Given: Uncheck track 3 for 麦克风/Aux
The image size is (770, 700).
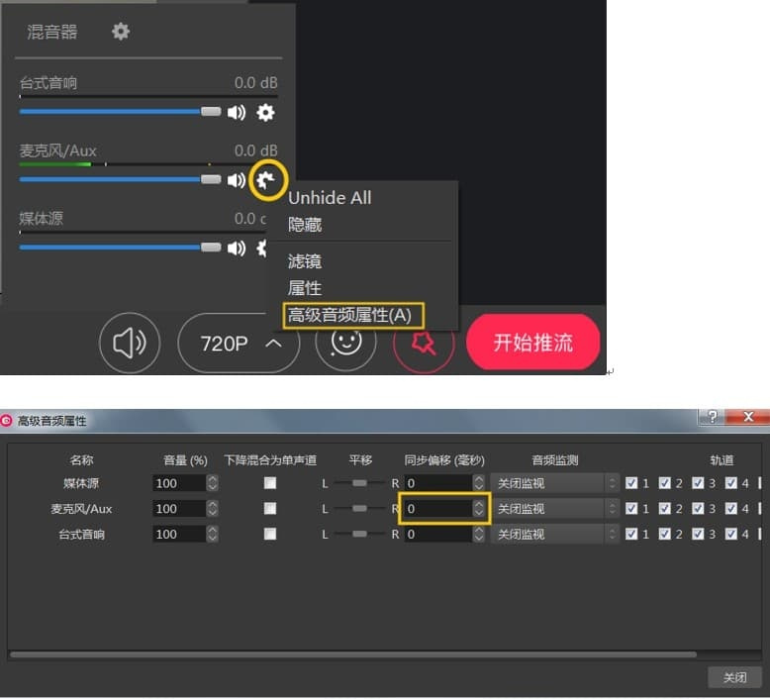Looking at the screenshot, I should pos(698,509).
